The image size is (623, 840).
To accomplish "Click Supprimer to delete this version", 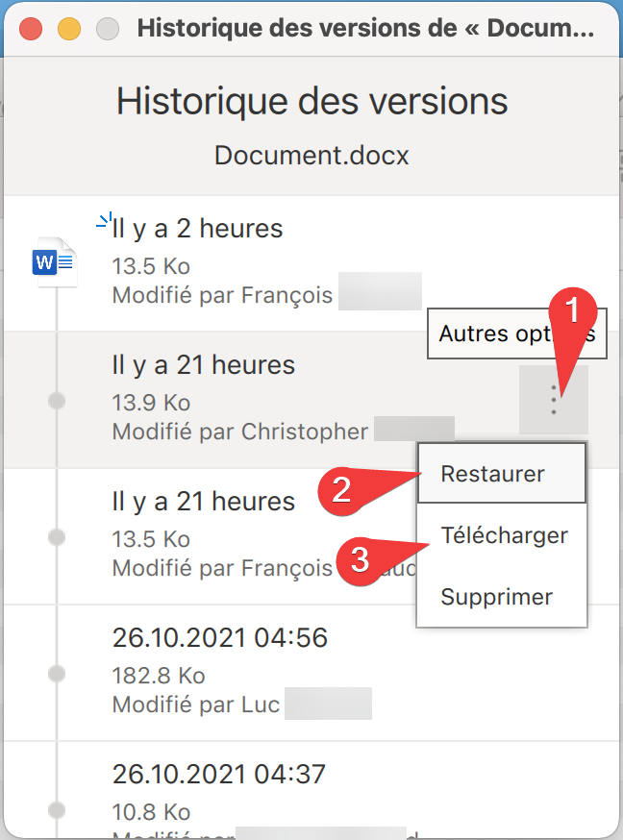I will click(x=496, y=597).
